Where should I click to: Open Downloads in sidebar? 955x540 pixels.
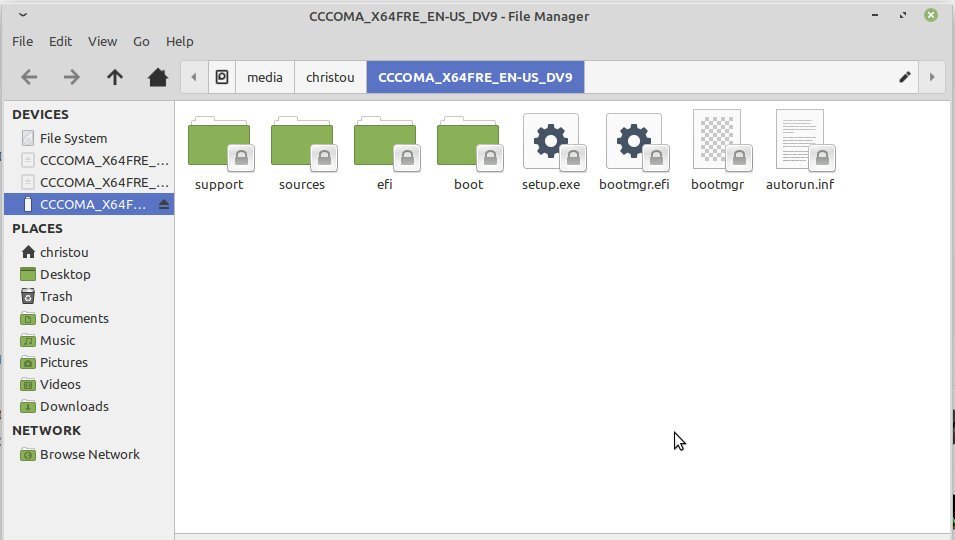click(x=89, y=406)
